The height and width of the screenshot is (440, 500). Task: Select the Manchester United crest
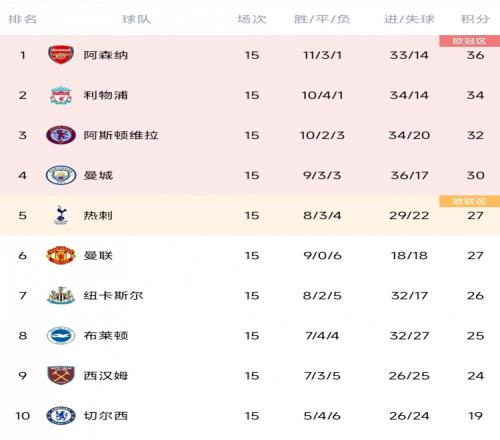(x=61, y=255)
